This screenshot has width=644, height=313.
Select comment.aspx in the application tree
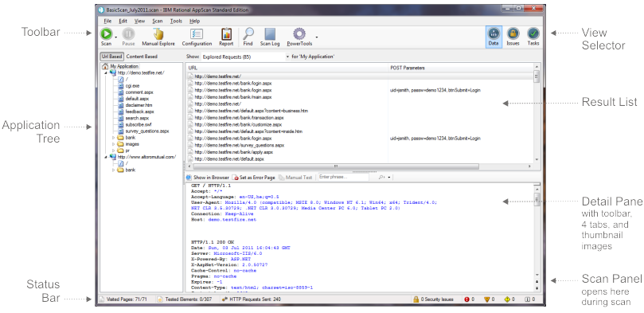coord(135,92)
